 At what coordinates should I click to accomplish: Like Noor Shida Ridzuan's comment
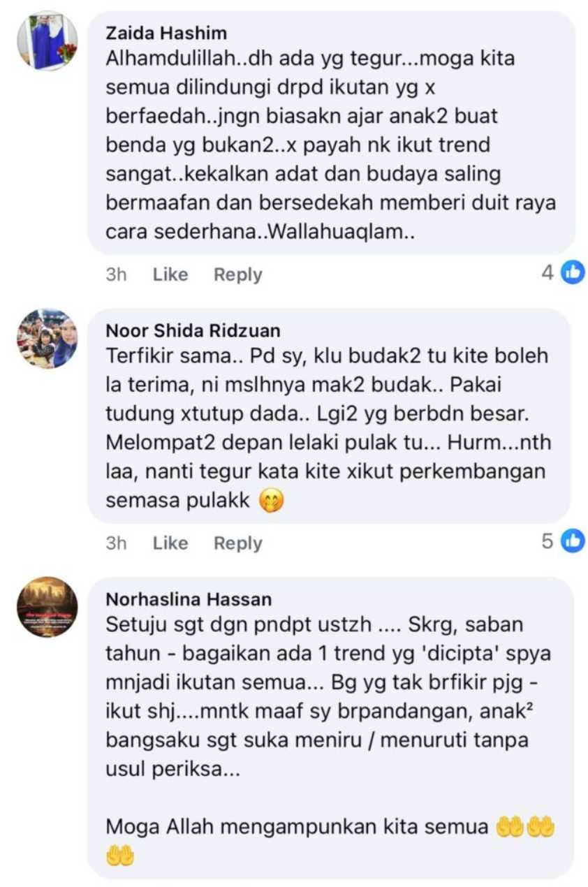tap(170, 543)
